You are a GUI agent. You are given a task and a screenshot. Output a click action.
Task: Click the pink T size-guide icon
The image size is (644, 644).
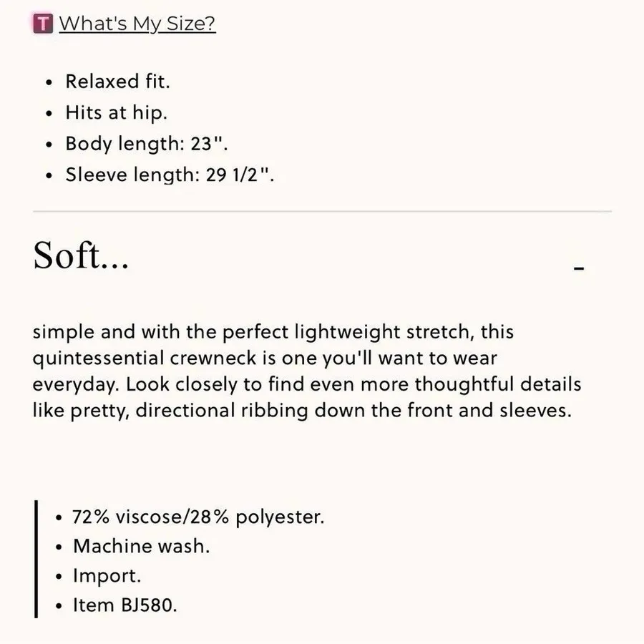(43, 24)
